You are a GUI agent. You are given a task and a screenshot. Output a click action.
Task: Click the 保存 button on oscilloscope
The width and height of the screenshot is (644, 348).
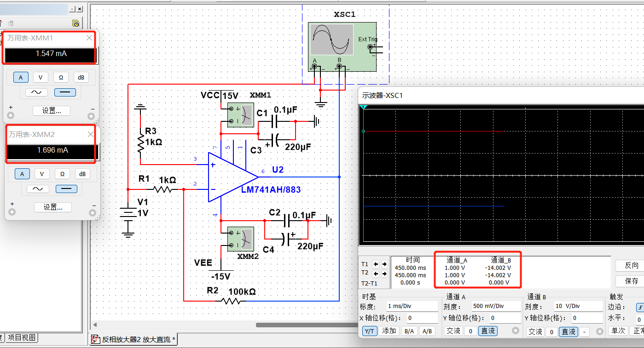pos(631,281)
